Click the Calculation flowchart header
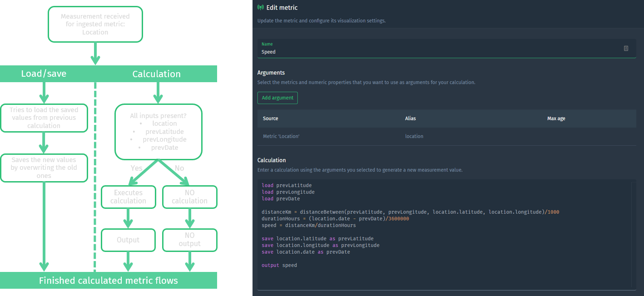Viewport: 644px width, 296px height. pos(156,74)
